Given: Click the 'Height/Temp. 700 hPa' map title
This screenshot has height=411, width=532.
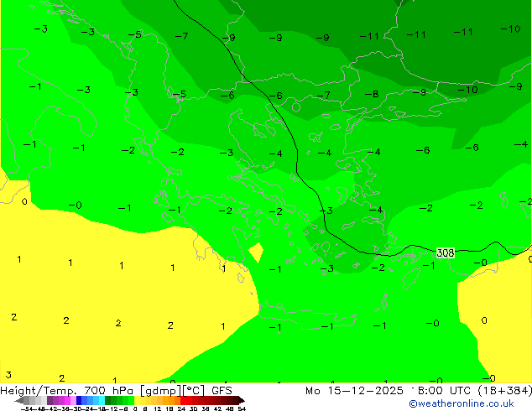Looking at the screenshot, I should (66, 391).
